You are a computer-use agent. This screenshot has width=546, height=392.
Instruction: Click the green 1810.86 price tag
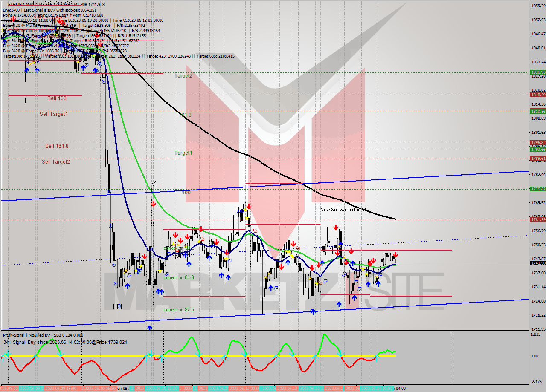(x=538, y=111)
